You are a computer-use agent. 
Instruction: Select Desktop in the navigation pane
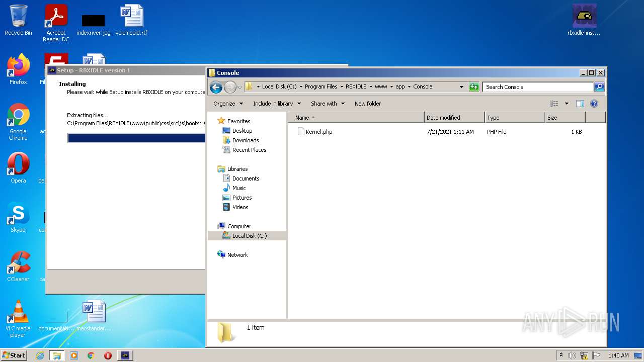(242, 131)
